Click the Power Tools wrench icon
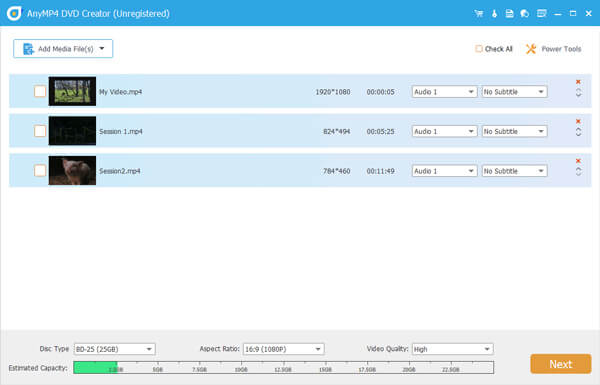Viewport: 600px width, 385px height. click(x=531, y=49)
